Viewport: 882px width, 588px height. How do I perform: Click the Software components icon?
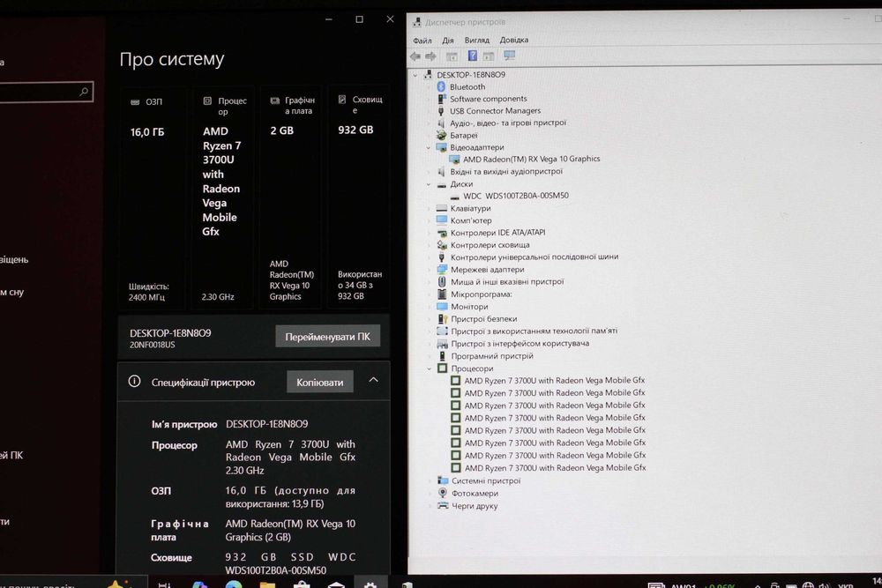pos(442,99)
